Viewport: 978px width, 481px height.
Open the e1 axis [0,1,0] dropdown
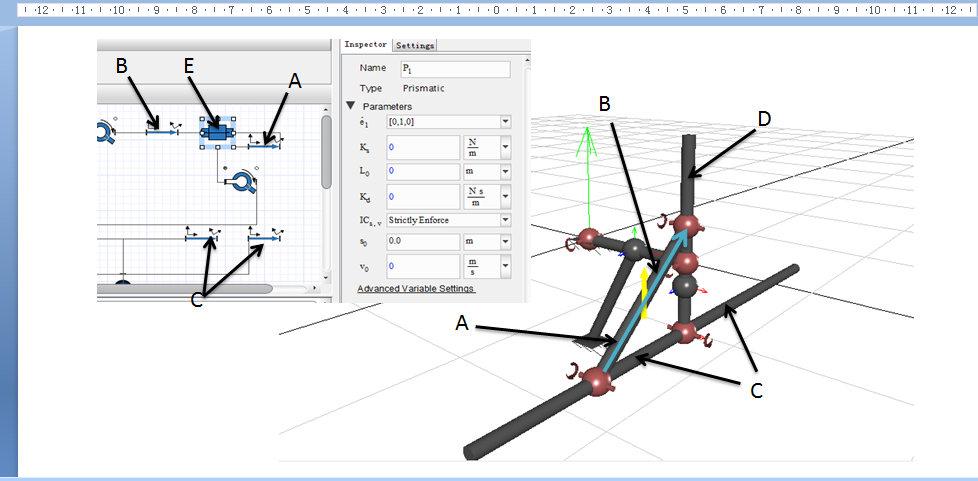506,122
